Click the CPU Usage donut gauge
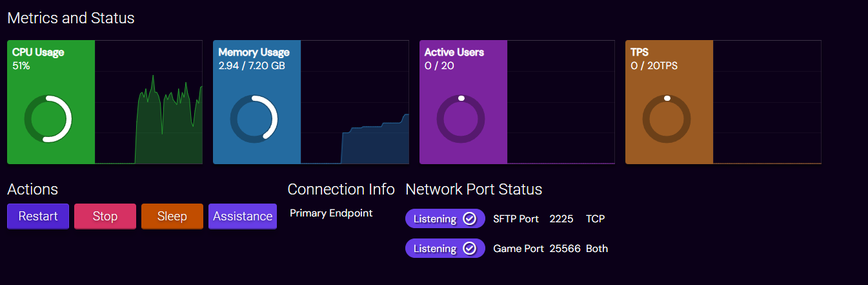The width and height of the screenshot is (868, 285). (48, 119)
